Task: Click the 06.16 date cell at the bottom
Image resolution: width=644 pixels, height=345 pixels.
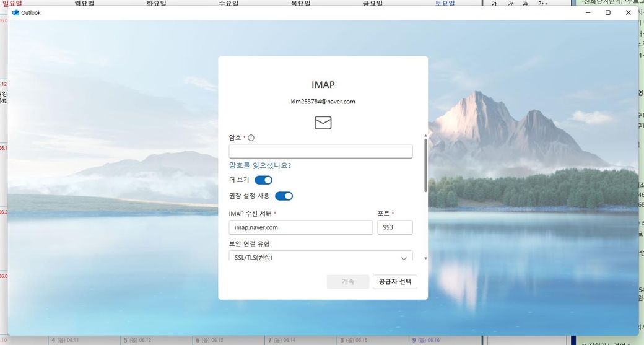Action: [x=427, y=340]
